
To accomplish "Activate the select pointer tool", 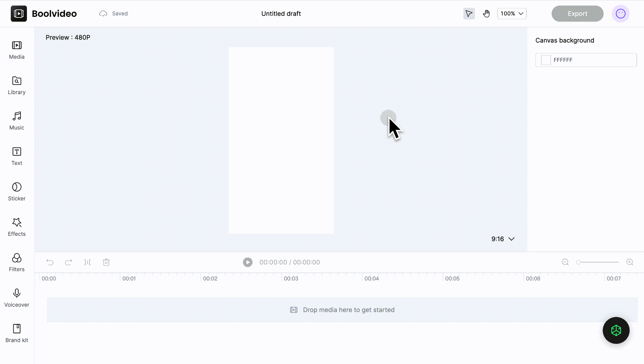I will pyautogui.click(x=469, y=14).
